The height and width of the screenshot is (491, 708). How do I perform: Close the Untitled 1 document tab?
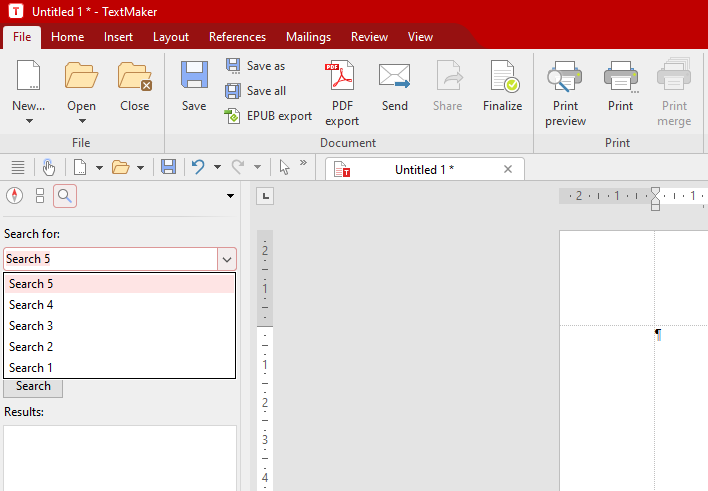[x=508, y=169]
